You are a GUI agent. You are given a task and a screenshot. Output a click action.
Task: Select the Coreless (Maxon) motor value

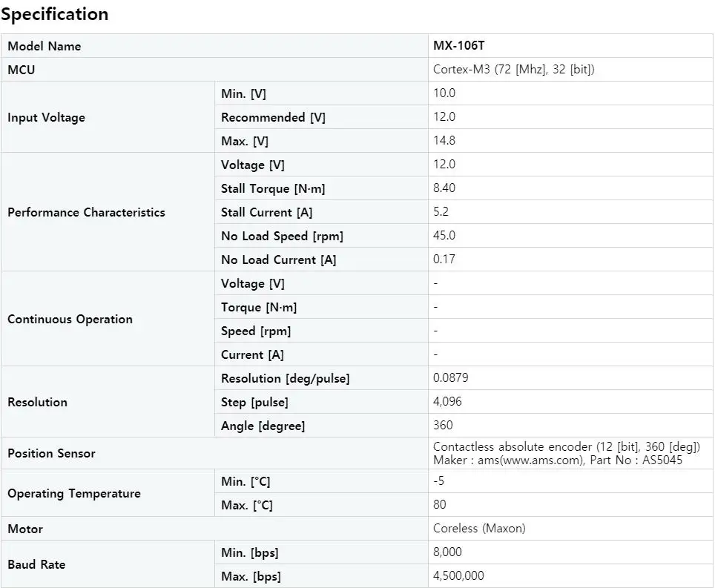click(x=479, y=528)
